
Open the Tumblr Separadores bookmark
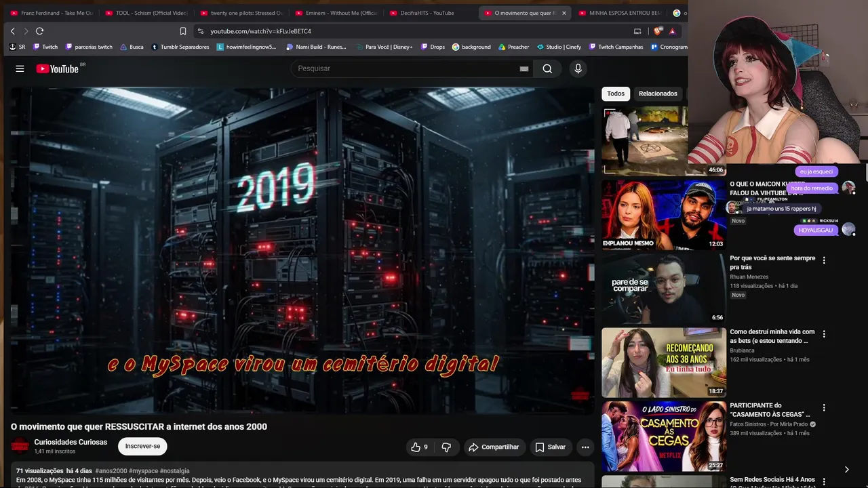tap(180, 47)
